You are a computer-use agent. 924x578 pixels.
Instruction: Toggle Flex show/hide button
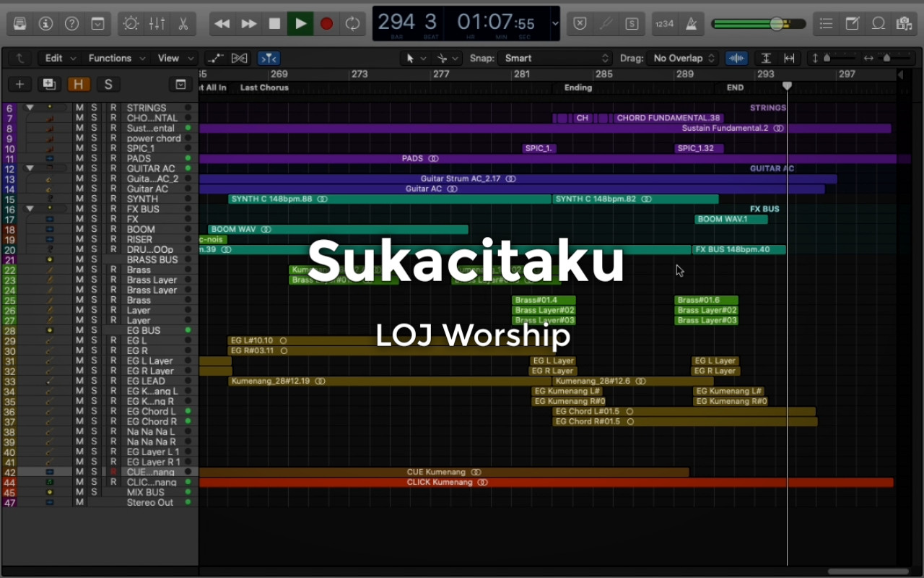tap(240, 58)
